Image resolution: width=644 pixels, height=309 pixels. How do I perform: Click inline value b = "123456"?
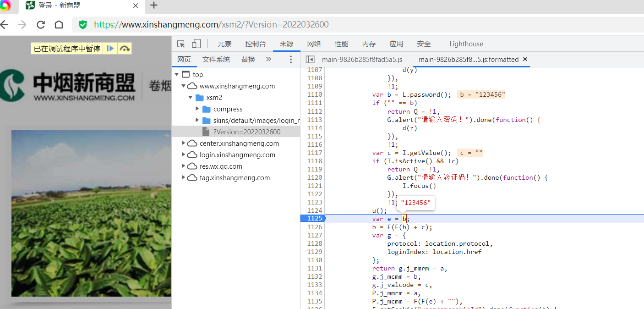[x=481, y=95]
